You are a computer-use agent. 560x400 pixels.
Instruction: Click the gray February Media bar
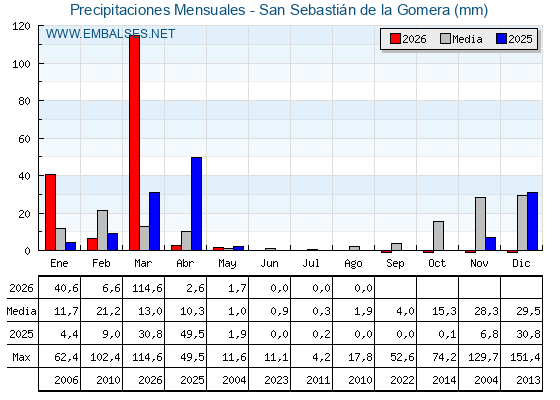click(102, 230)
